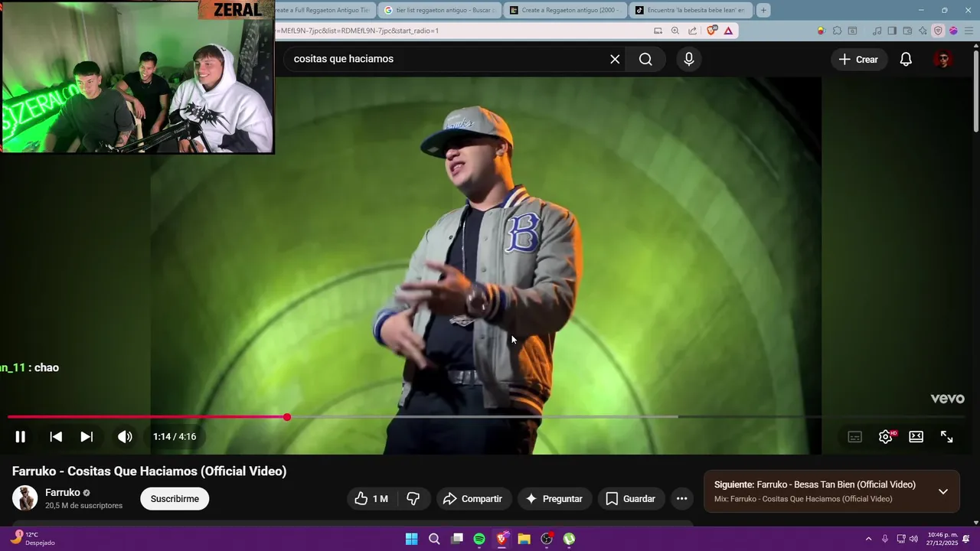Open the taskbar clock and date
The image size is (980, 551).
pos(942,539)
